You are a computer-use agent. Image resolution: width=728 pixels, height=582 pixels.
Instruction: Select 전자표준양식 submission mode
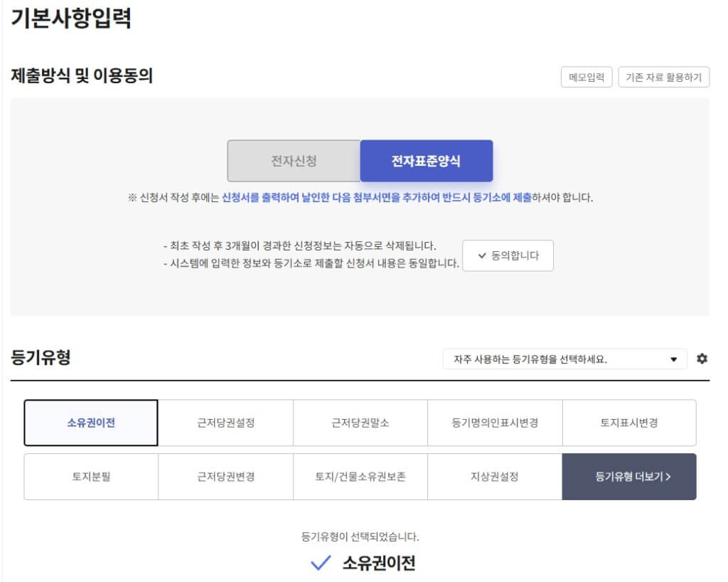427,161
